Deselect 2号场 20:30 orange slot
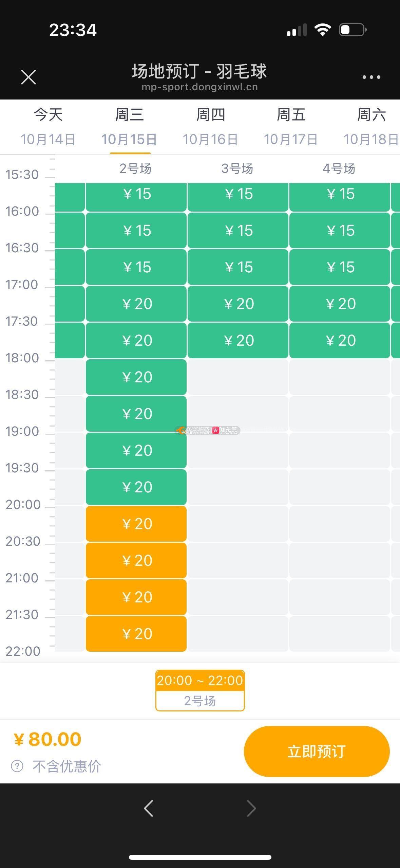Screen dimensions: 400x868 coord(136,560)
